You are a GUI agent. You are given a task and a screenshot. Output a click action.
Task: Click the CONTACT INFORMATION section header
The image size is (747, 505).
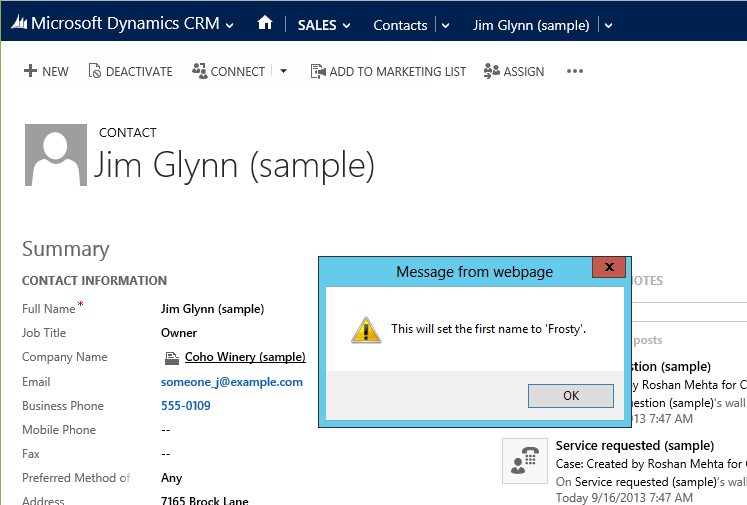(94, 281)
